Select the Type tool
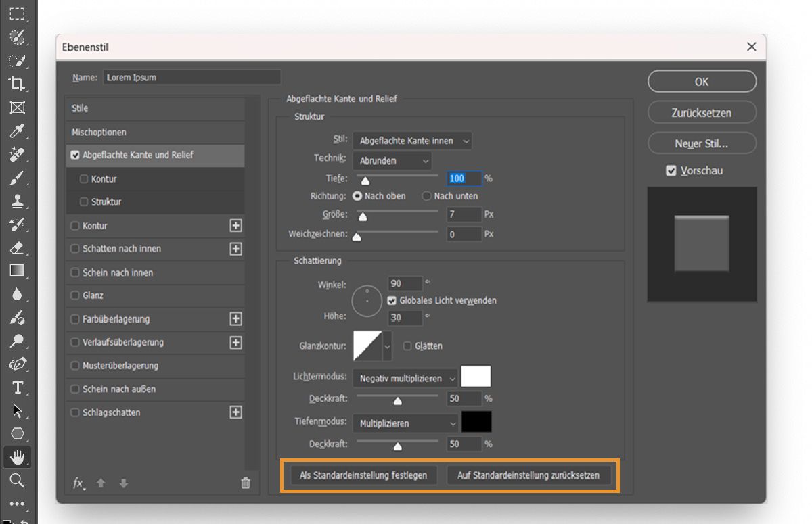 [x=17, y=387]
